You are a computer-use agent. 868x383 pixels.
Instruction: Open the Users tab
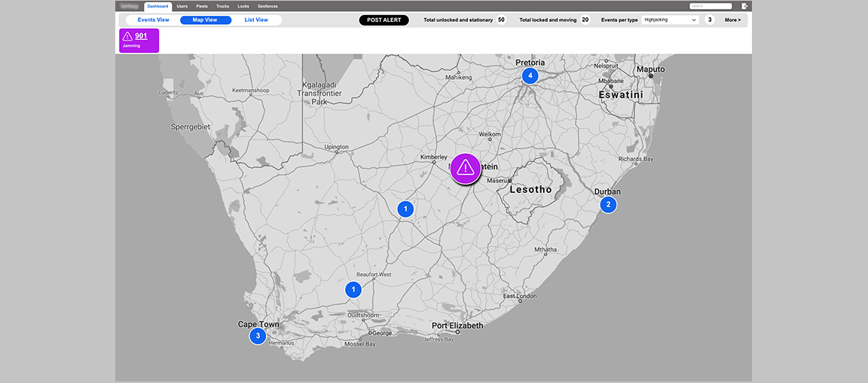(182, 6)
